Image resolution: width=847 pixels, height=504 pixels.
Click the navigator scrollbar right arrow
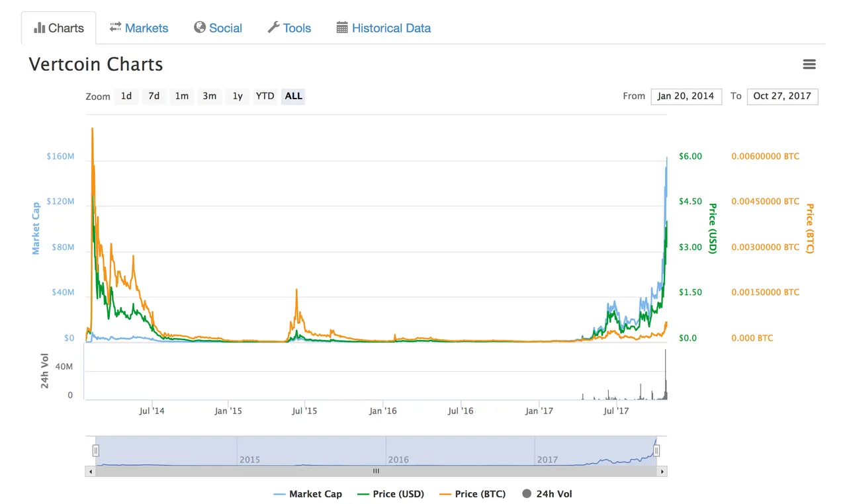[x=662, y=472]
